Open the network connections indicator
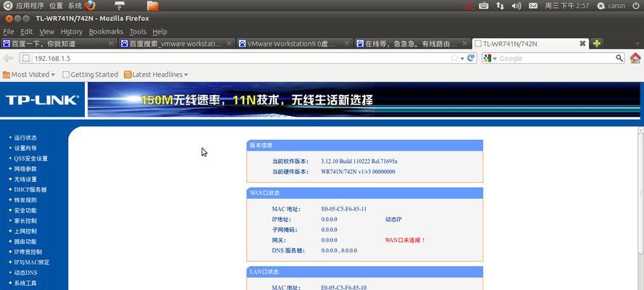This screenshot has width=644, height=290. coord(500,6)
